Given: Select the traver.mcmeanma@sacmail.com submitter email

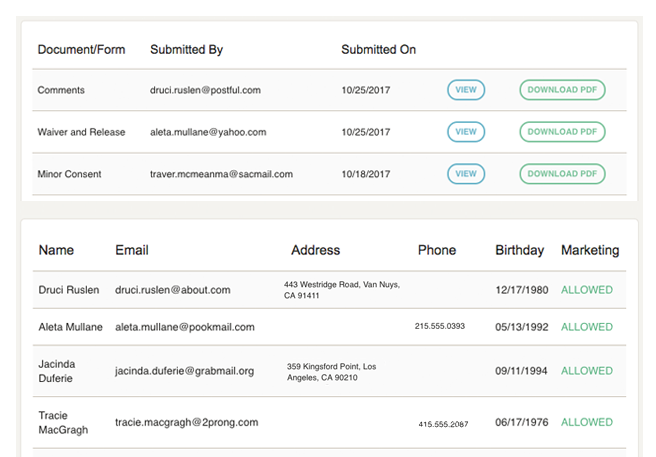Looking at the screenshot, I should [x=221, y=174].
